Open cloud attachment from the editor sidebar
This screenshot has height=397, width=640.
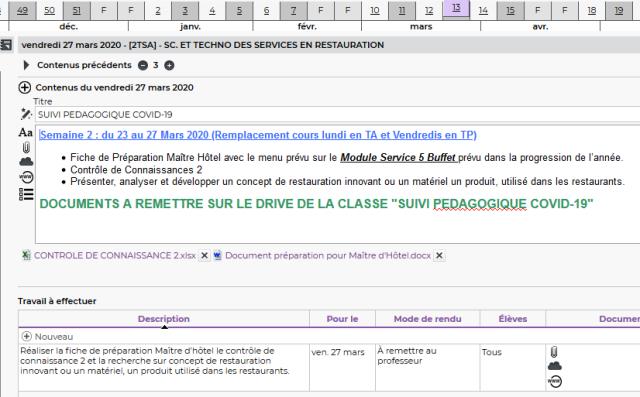pos(26,162)
